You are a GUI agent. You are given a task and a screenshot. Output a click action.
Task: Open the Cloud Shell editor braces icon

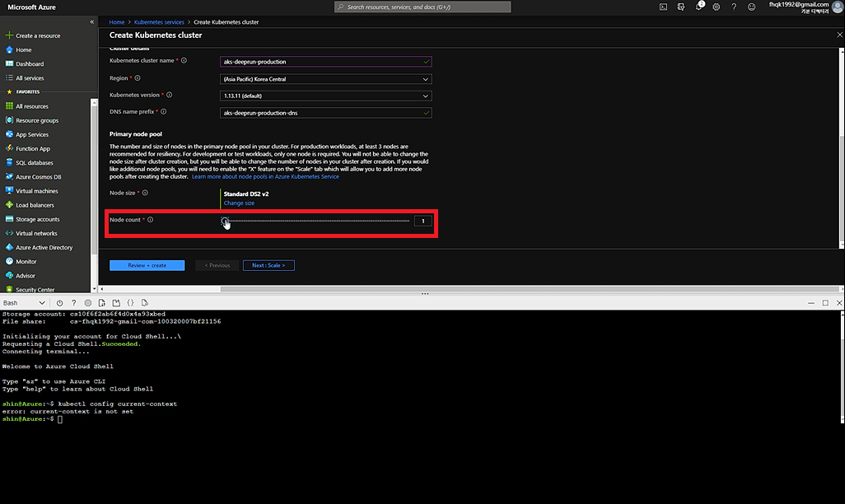point(130,303)
